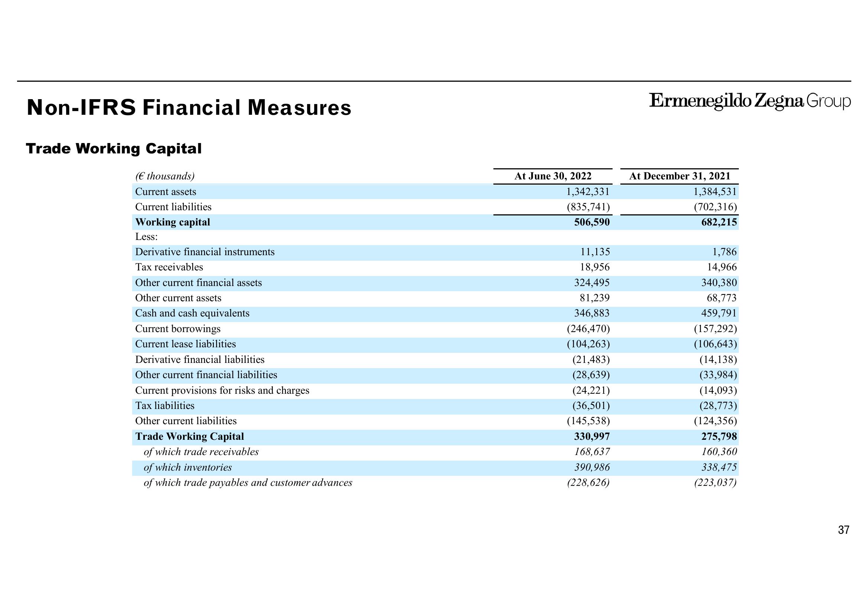Viewport: 868px width, 614px height.
Task: Click the value 390,986
Action: (x=592, y=468)
